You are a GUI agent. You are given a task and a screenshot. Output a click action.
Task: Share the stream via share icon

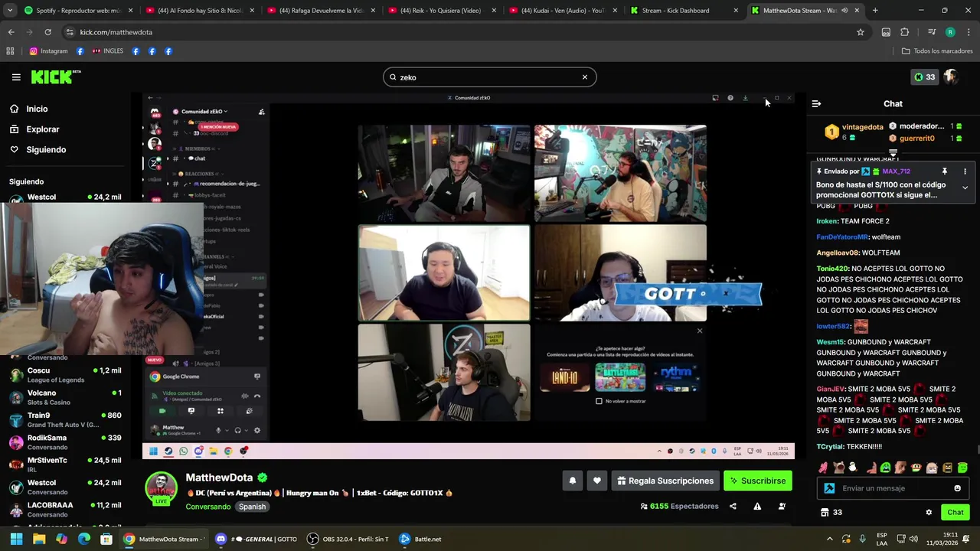[x=733, y=506]
